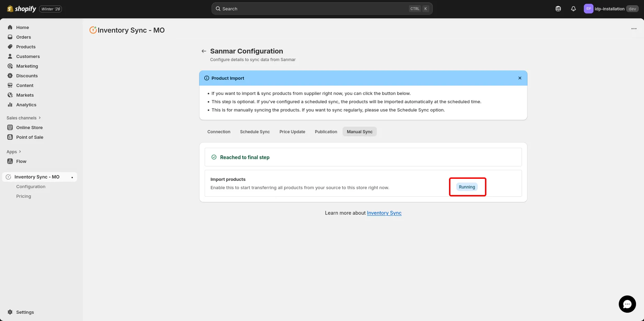The height and width of the screenshot is (321, 644).
Task: Toggle the Running switch for Import products
Action: pyautogui.click(x=467, y=187)
